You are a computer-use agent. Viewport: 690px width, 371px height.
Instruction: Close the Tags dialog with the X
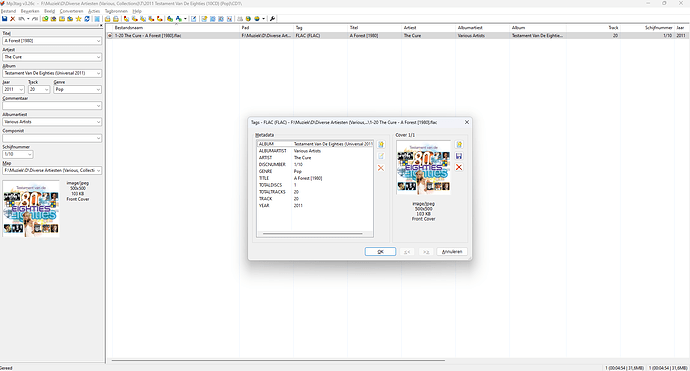(467, 122)
